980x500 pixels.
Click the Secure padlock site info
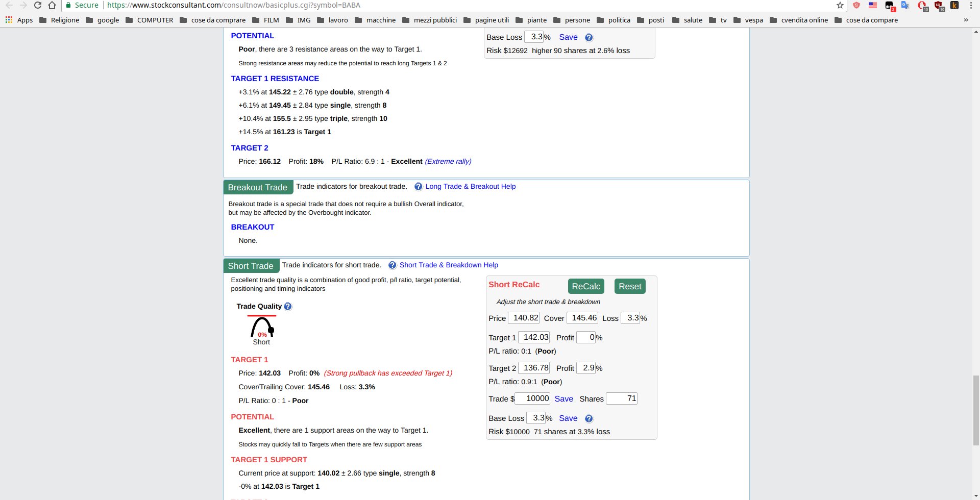pos(82,5)
